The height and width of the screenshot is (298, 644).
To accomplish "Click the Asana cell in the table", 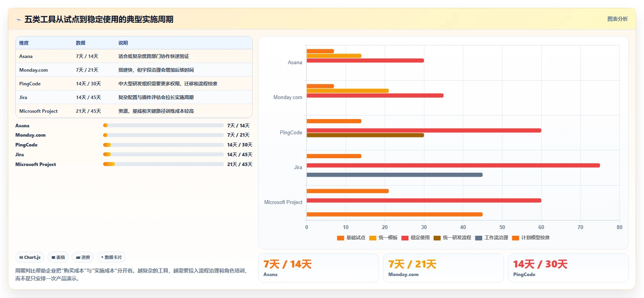I will click(x=26, y=56).
